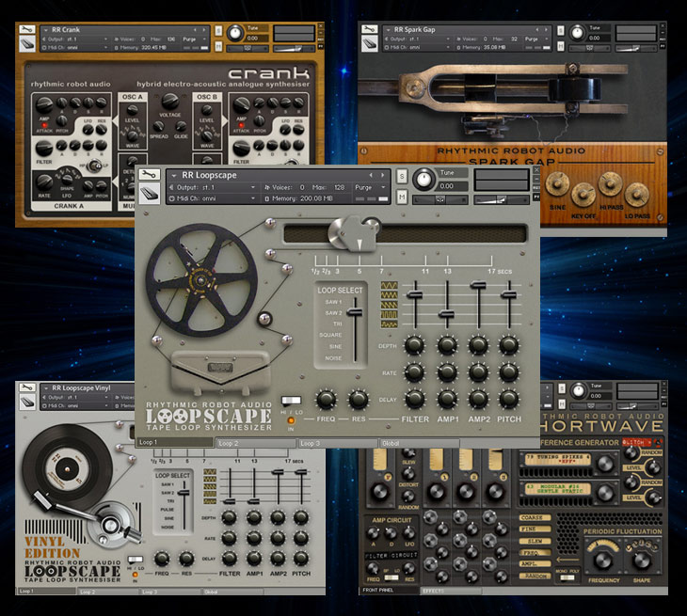Select the top sine waveform icon in Loopscape
The width and height of the screenshot is (687, 616).
[x=389, y=286]
